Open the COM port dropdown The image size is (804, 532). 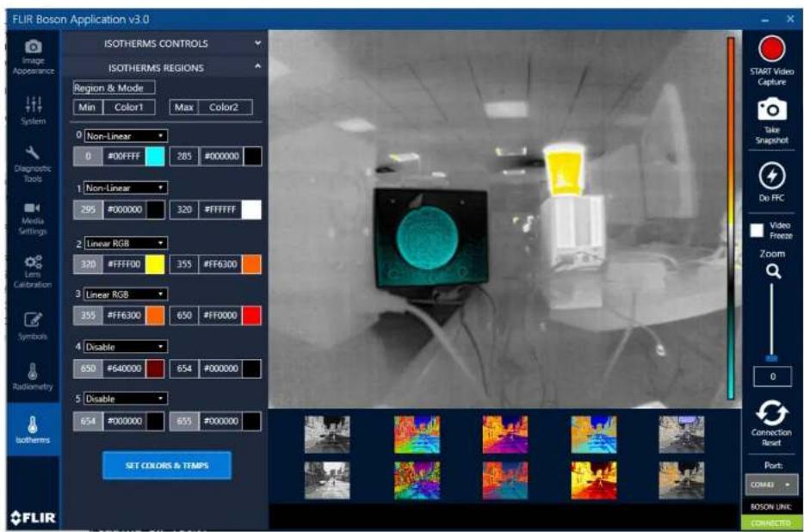[x=771, y=485]
